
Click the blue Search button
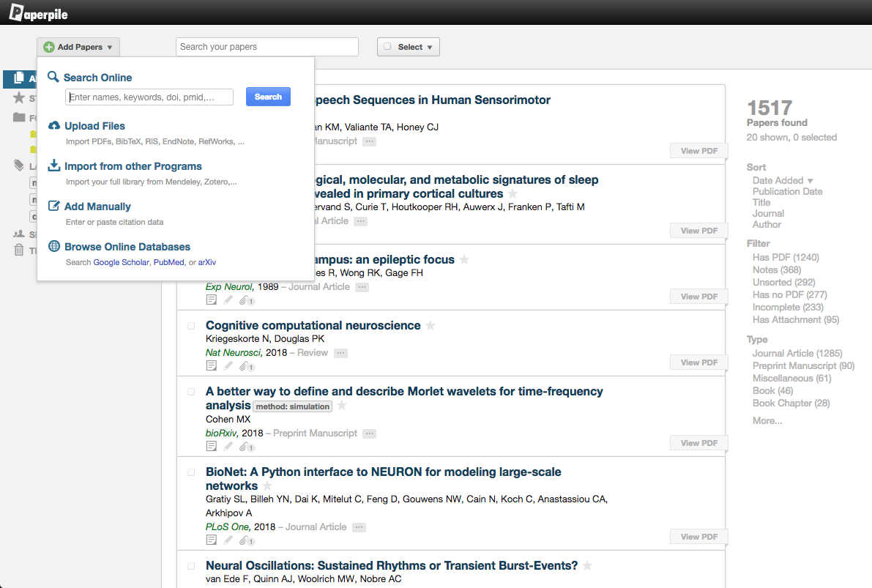(x=268, y=97)
